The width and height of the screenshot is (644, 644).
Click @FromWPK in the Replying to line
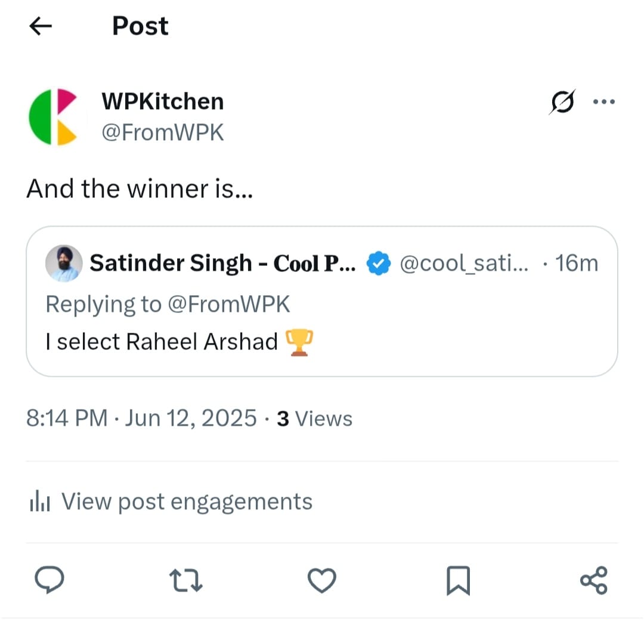pos(229,304)
